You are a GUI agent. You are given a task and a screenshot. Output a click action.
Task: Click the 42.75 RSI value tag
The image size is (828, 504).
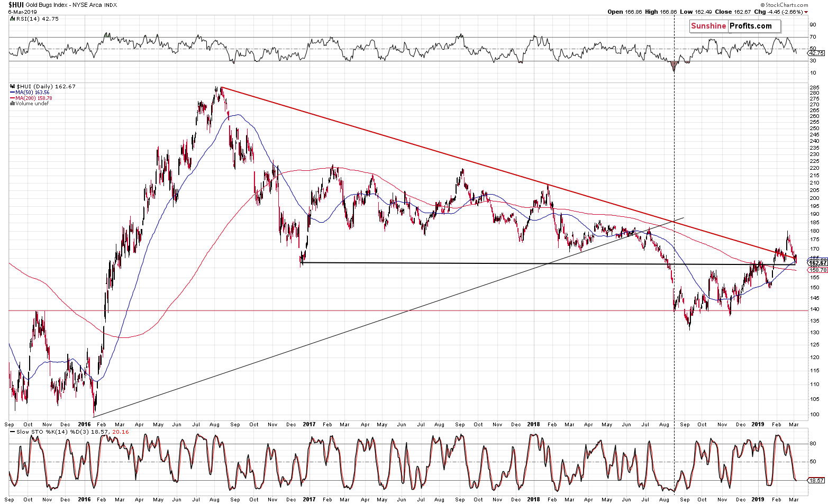(x=817, y=53)
